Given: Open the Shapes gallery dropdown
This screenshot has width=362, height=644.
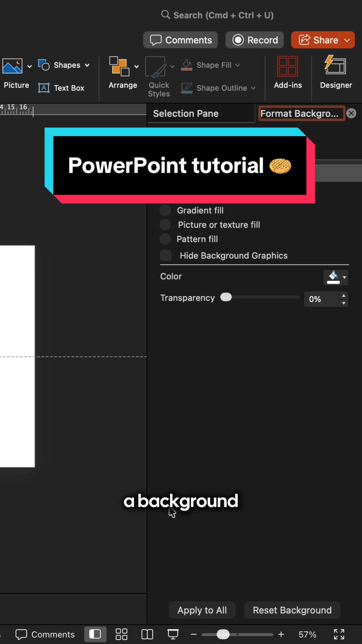Looking at the screenshot, I should click(x=87, y=65).
